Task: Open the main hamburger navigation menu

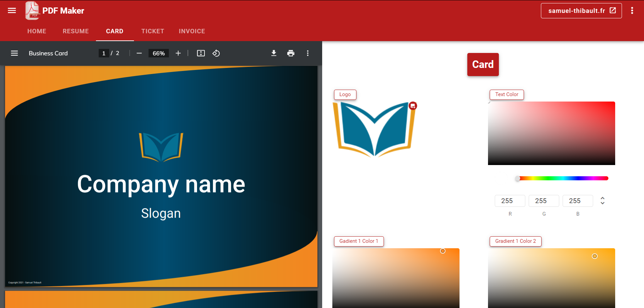Action: point(12,11)
